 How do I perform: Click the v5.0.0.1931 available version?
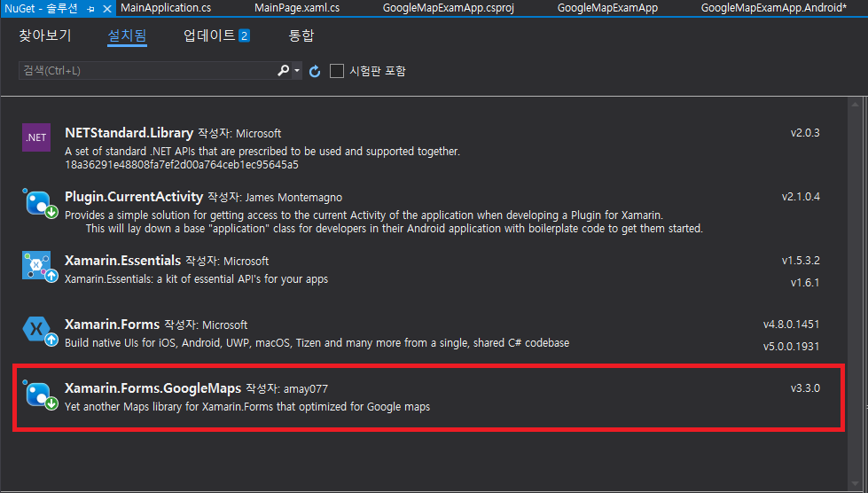coord(791,347)
